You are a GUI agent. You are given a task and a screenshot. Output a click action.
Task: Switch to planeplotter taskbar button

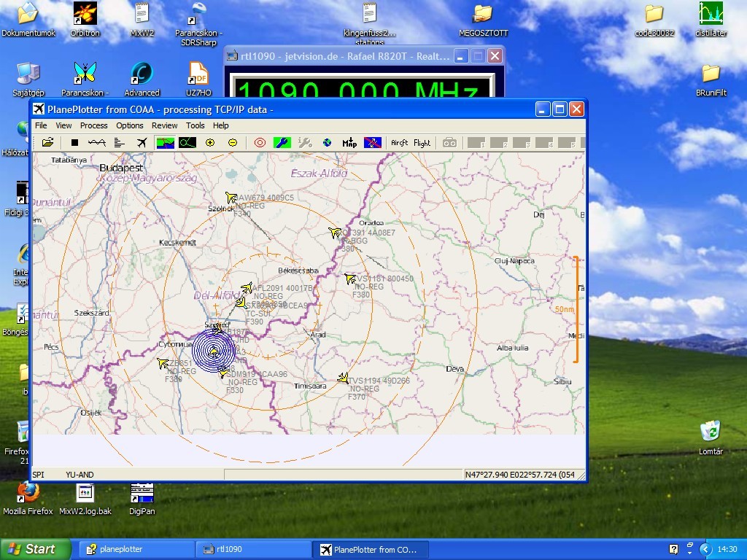(x=135, y=550)
